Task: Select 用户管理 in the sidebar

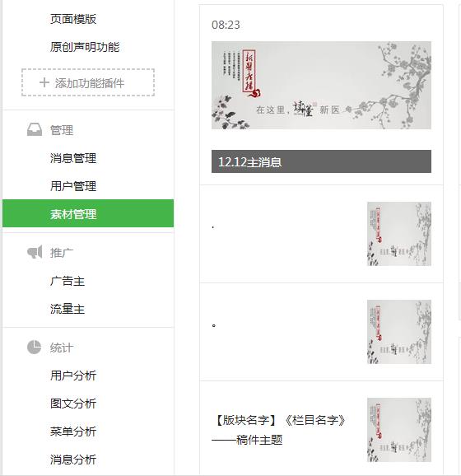Action: (73, 186)
